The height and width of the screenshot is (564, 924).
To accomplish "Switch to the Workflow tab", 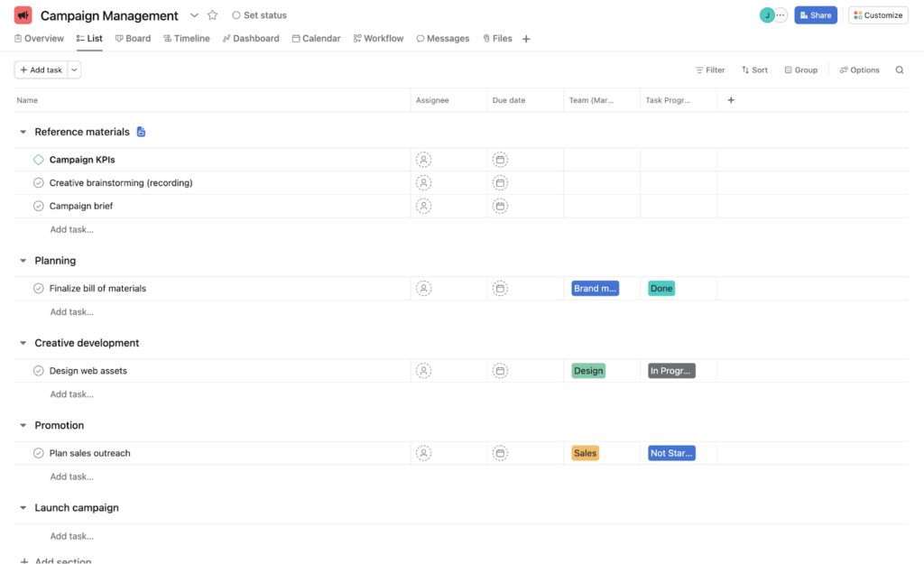I will (x=378, y=38).
